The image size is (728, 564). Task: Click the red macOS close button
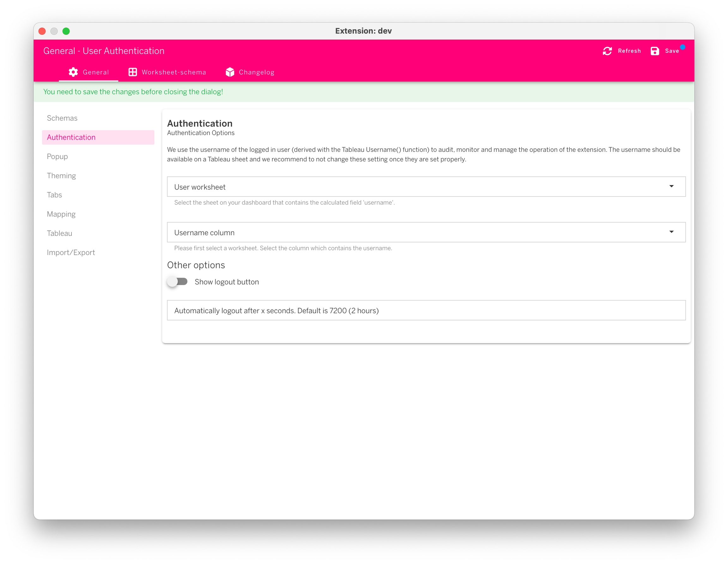(x=42, y=31)
